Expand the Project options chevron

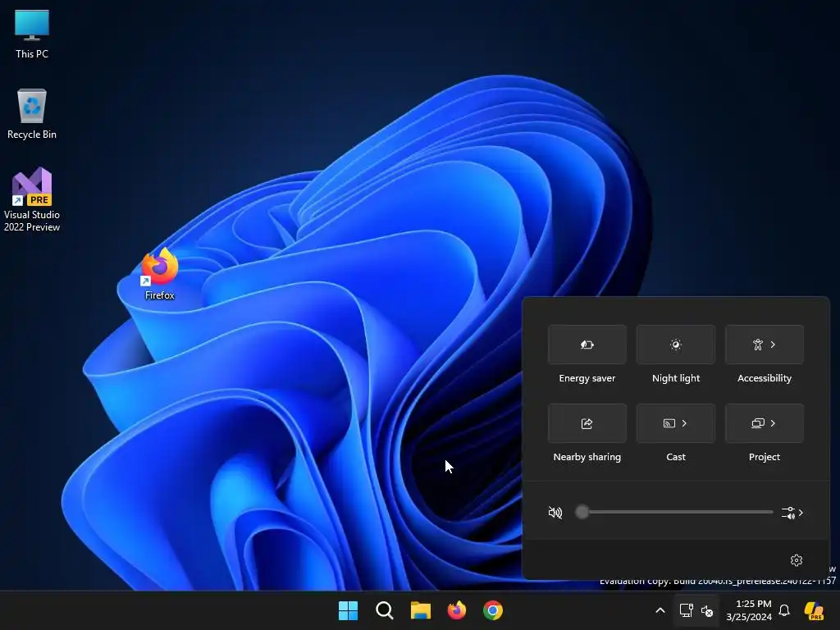pos(773,423)
